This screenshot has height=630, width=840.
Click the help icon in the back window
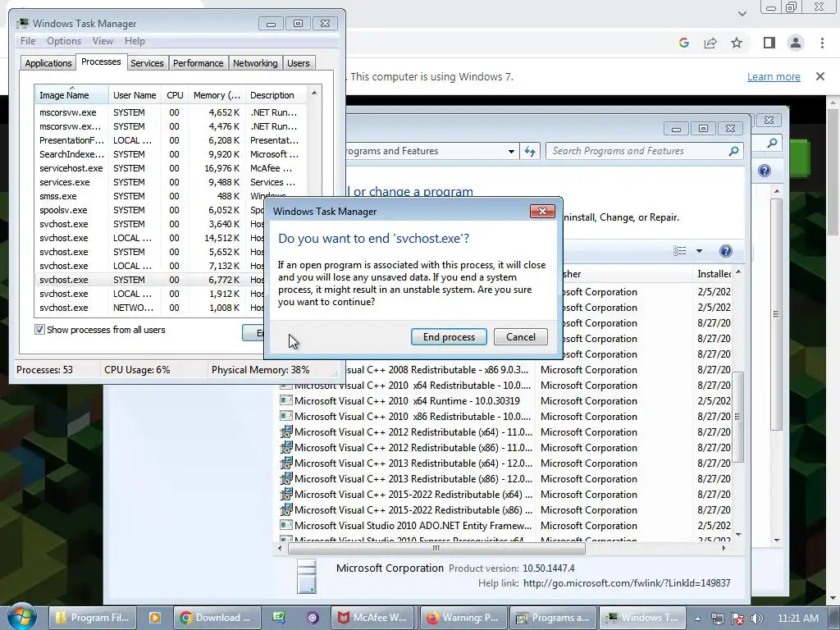pyautogui.click(x=765, y=171)
